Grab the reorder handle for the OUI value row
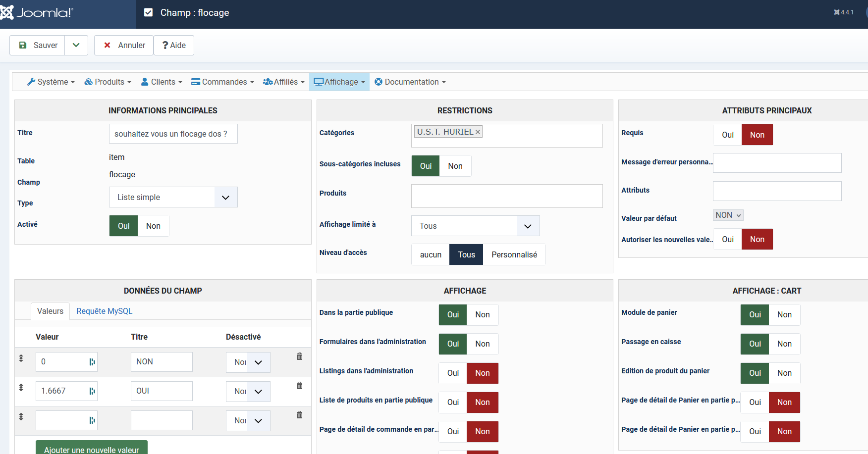Viewport: 868px width, 454px height. pos(21,387)
